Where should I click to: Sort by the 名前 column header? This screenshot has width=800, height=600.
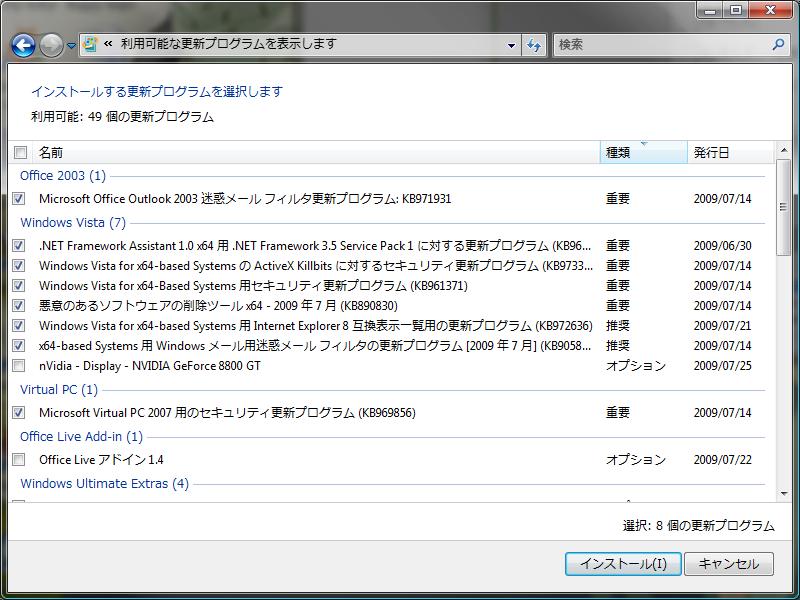point(316,152)
